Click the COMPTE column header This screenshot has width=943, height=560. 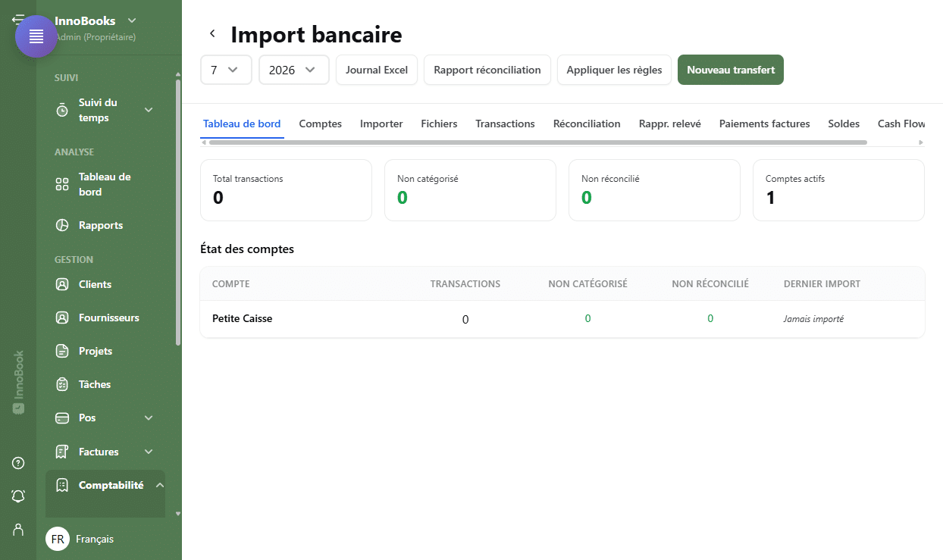(231, 284)
